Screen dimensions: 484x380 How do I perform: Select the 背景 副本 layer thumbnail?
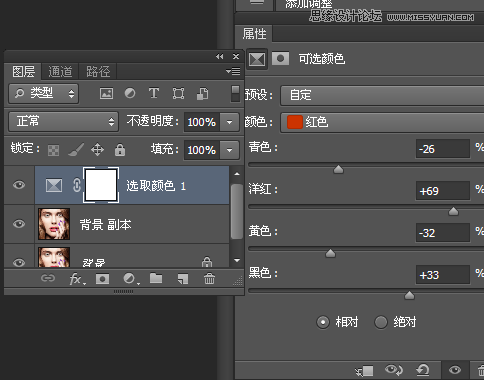click(54, 224)
